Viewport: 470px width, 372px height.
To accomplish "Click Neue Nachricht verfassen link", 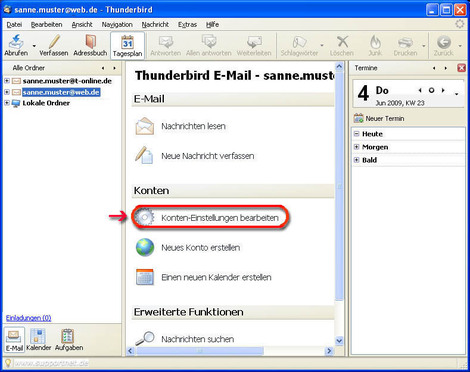I will pos(208,156).
